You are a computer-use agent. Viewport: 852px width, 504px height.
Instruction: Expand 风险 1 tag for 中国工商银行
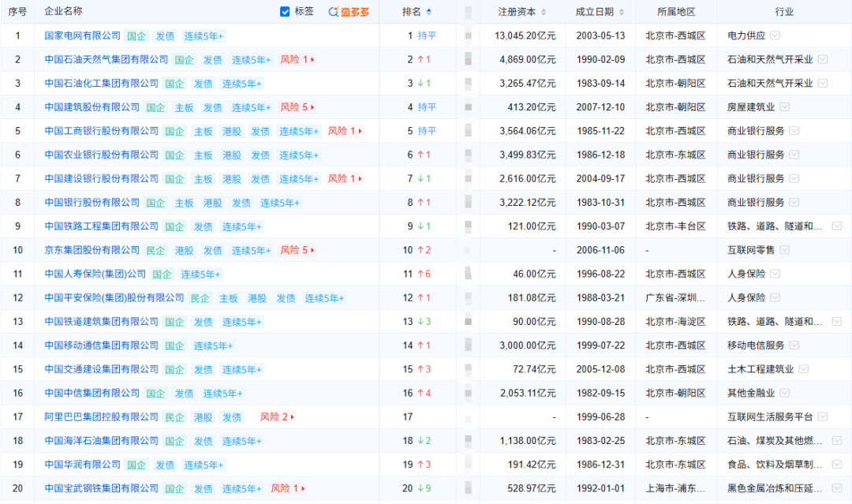[345, 131]
